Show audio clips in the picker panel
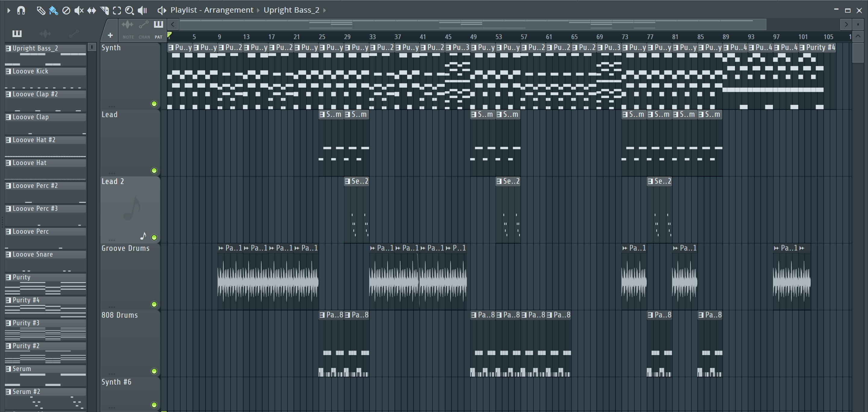Screen dimensions: 868x412 pos(45,33)
